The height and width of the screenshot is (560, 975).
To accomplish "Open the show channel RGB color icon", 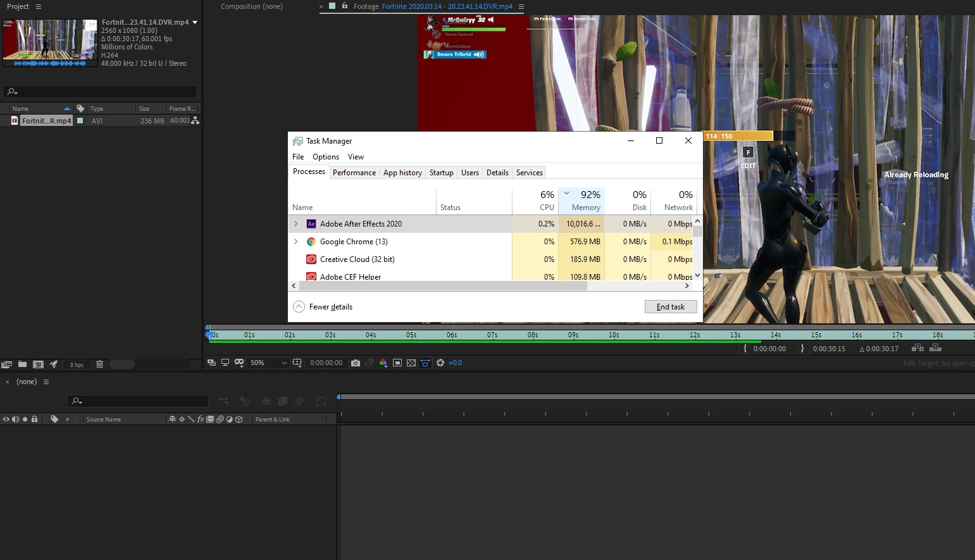I will pos(383,363).
